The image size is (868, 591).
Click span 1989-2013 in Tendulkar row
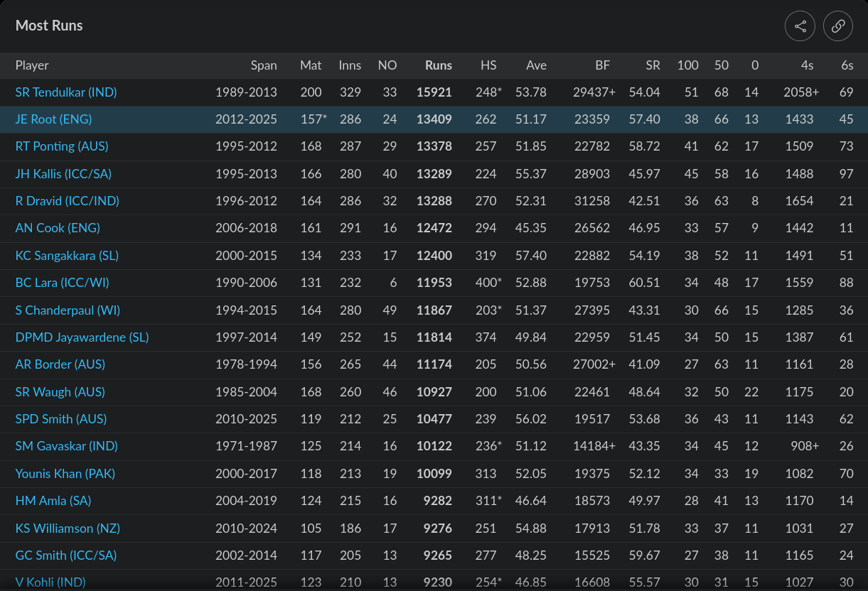(246, 92)
